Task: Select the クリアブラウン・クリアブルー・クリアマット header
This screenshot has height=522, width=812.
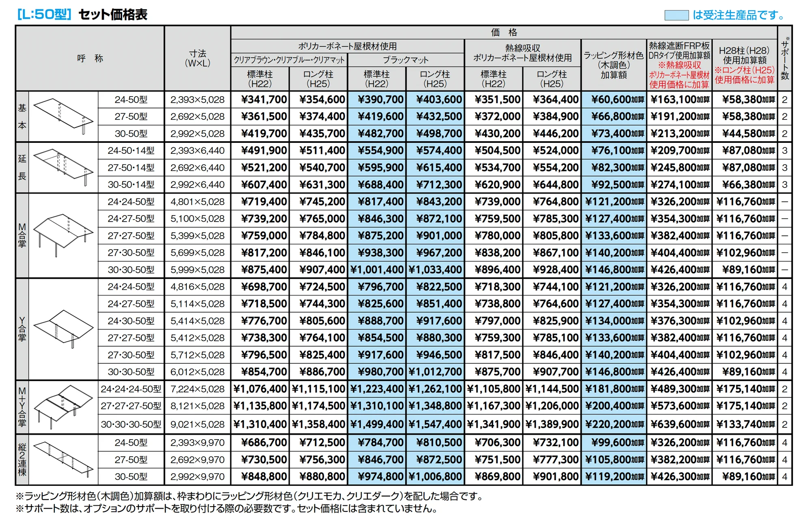Action: [289, 60]
